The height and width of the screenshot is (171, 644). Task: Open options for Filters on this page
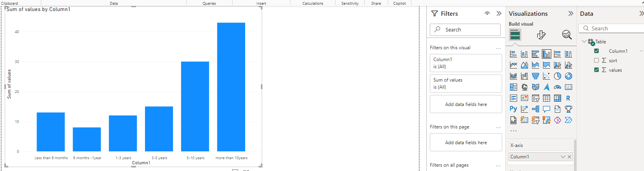(x=498, y=127)
